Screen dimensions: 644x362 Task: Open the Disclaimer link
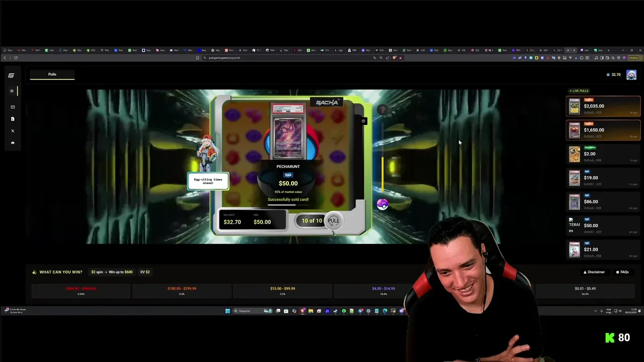point(594,272)
